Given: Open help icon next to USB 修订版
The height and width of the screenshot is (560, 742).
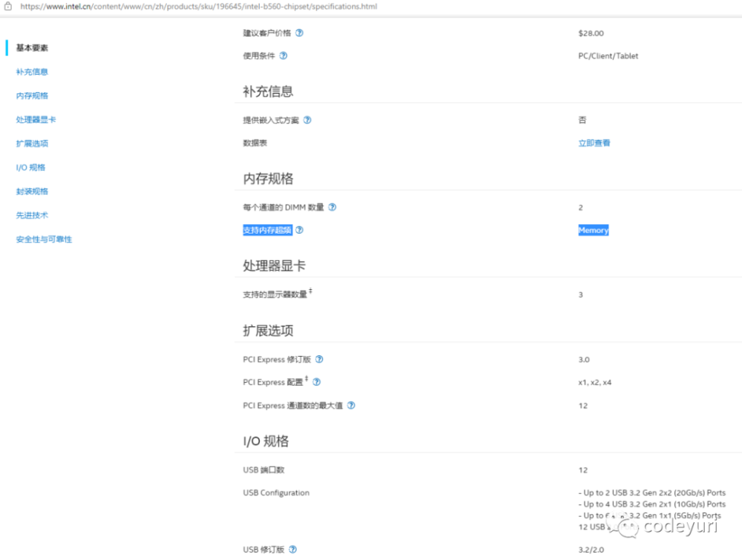Looking at the screenshot, I should [x=293, y=550].
